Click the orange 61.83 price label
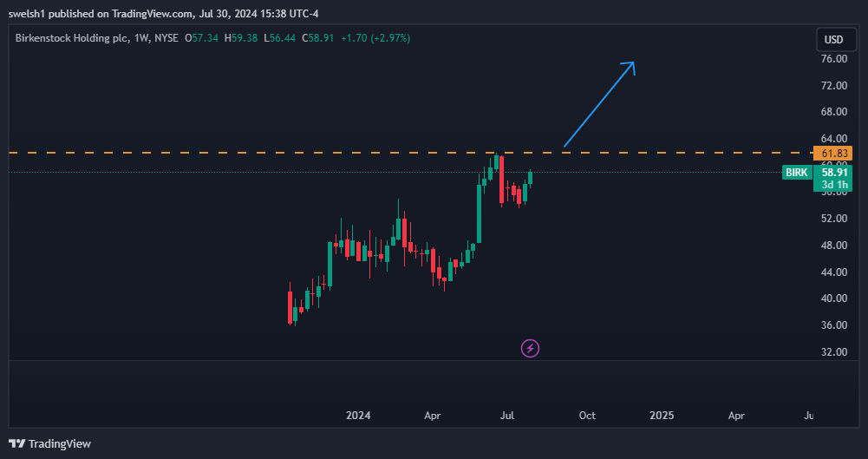868x459 pixels. (x=832, y=152)
